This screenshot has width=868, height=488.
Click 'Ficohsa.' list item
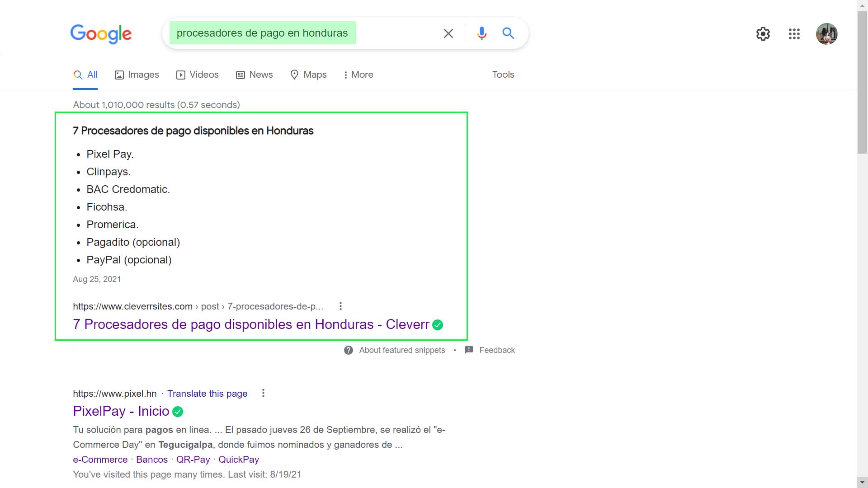[107, 207]
